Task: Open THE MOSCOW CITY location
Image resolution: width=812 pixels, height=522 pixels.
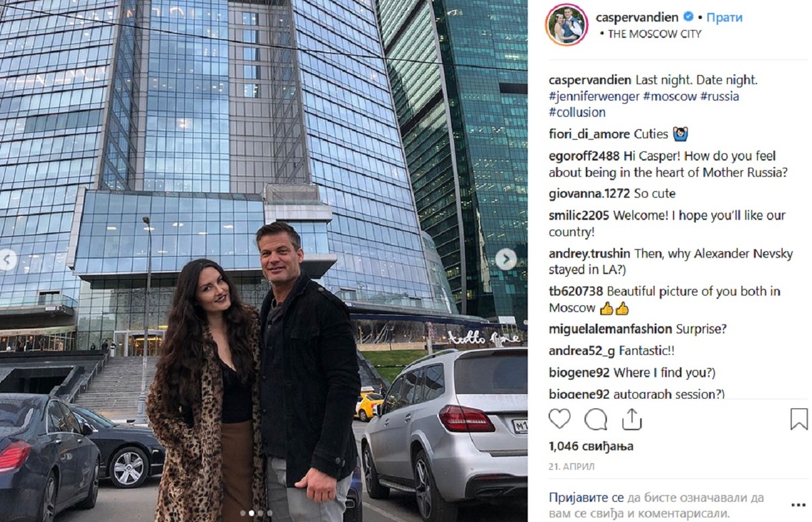Action: click(x=654, y=34)
